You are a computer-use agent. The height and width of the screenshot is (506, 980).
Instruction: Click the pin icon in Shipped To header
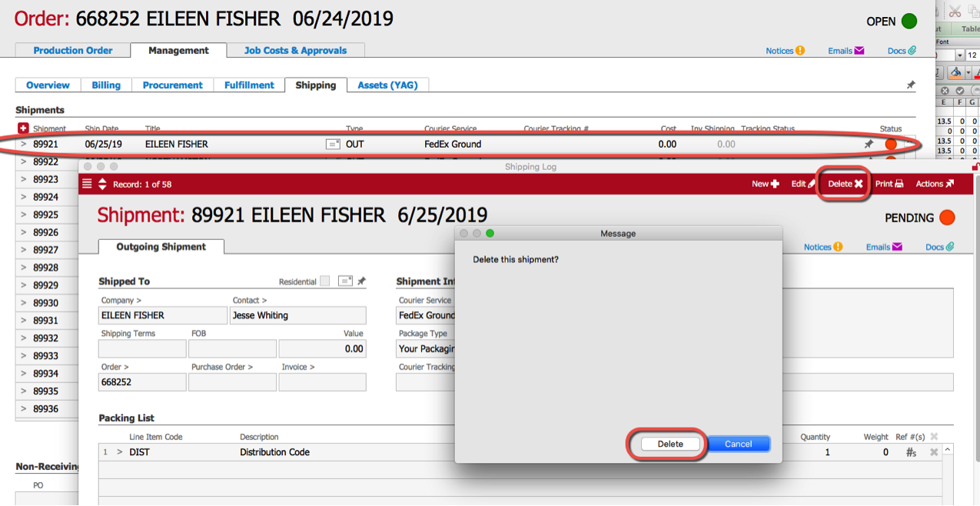[x=361, y=281]
